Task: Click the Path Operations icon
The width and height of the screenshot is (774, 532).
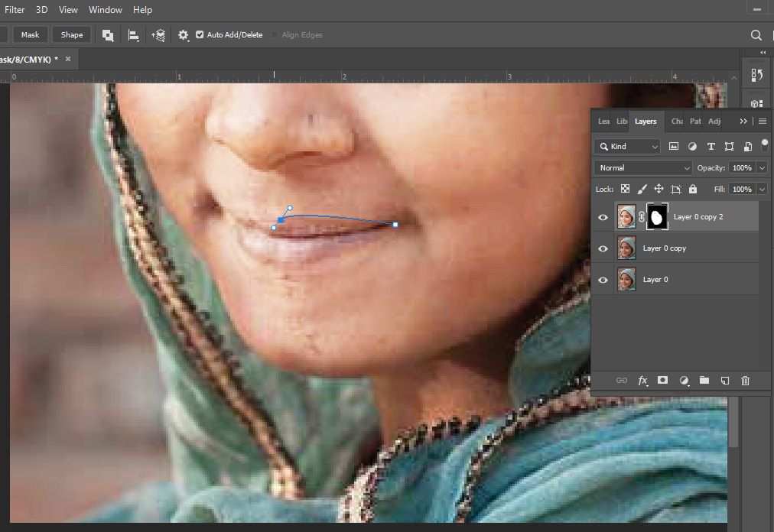Action: [x=108, y=35]
